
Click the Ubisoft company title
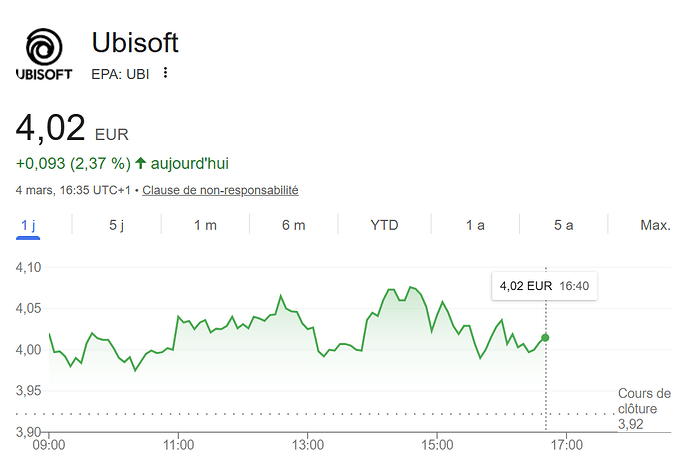135,43
